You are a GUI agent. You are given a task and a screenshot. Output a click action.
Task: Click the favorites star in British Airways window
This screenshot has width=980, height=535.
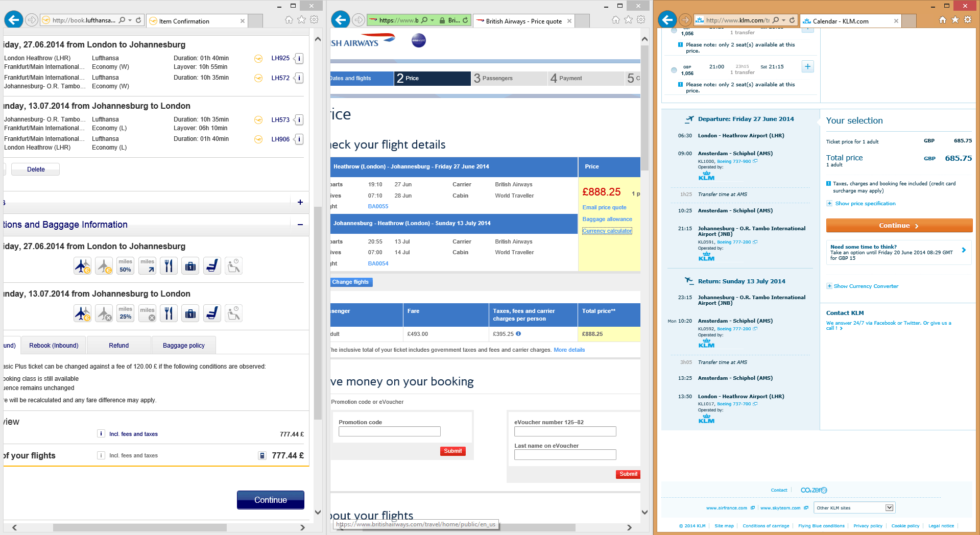coord(629,20)
